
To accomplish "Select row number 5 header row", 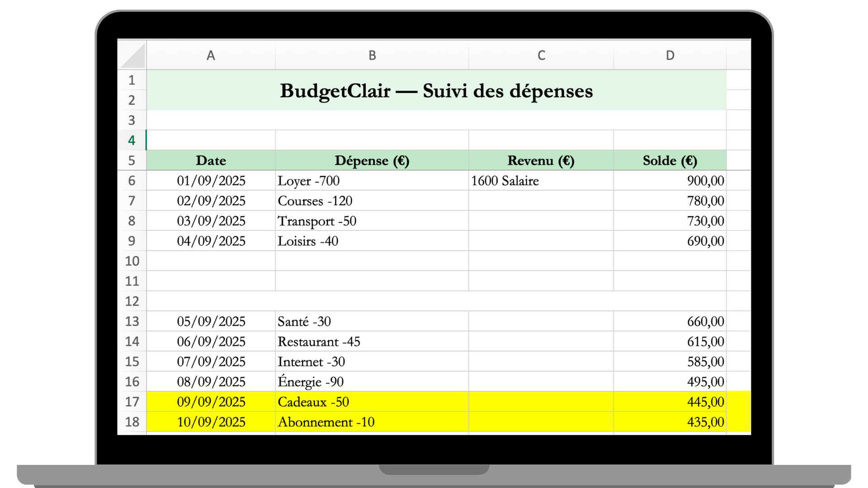I will [132, 160].
